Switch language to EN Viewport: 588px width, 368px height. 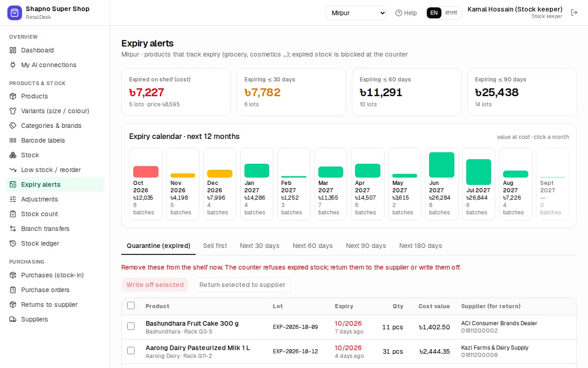(434, 13)
